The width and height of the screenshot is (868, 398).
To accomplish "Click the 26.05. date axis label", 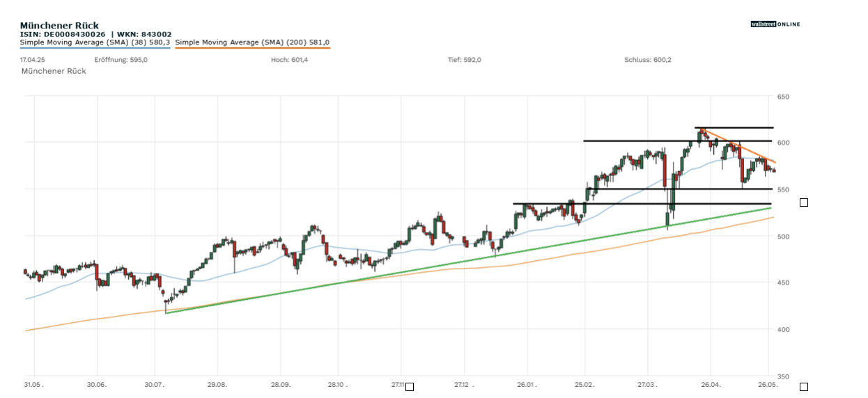I will pos(768,385).
